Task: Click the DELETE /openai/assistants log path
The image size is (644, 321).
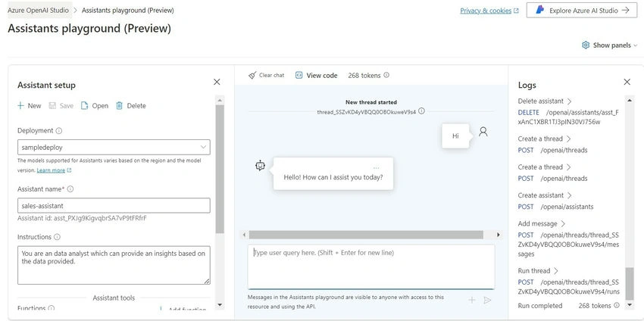Action: click(x=568, y=117)
